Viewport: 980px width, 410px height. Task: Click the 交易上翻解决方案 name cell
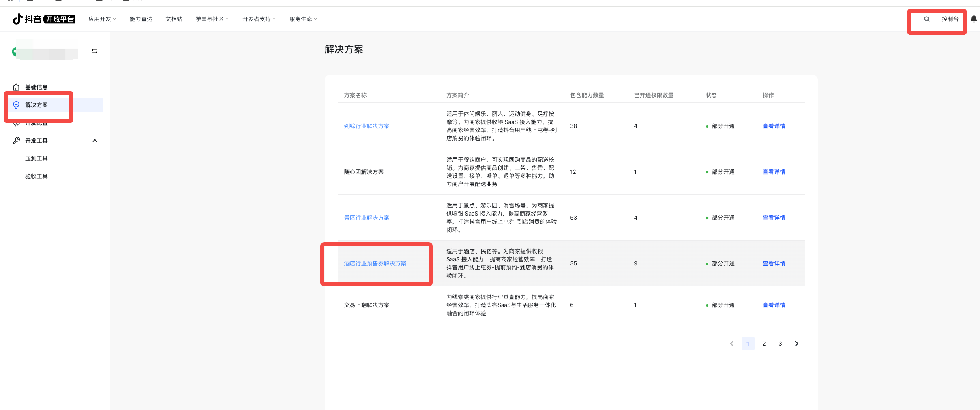click(x=367, y=305)
